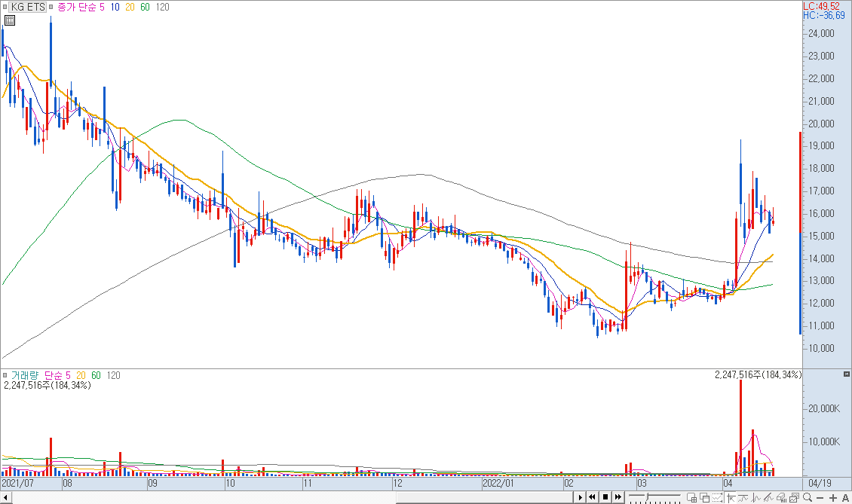Image resolution: width=852 pixels, height=504 pixels.
Task: Click the 10,000 price axis label
Action: 822,348
